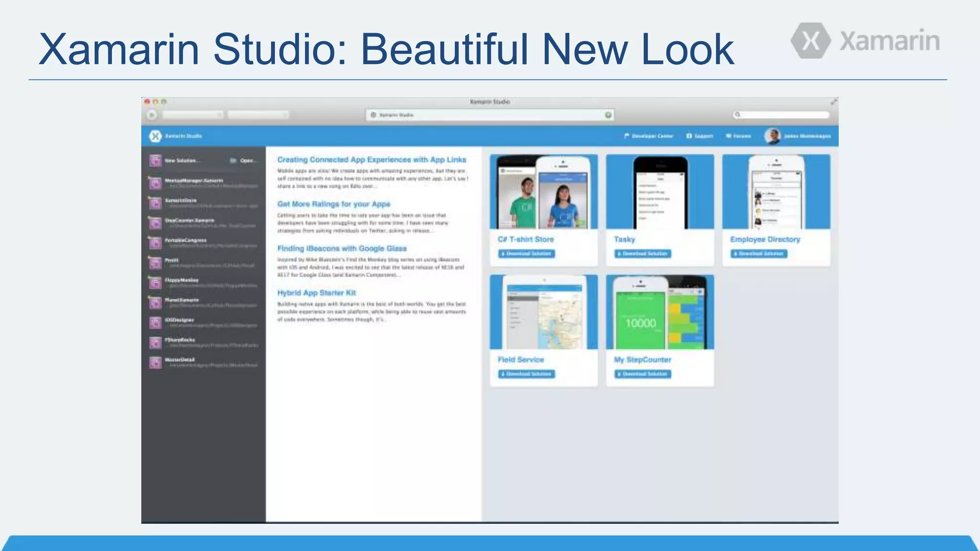Click the iOSDesigner solution icon
Screen dimensions: 980x551
pos(155,323)
